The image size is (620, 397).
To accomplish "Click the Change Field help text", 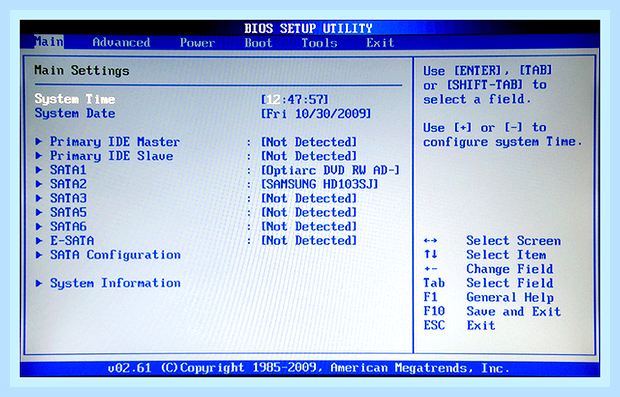I will (x=509, y=269).
